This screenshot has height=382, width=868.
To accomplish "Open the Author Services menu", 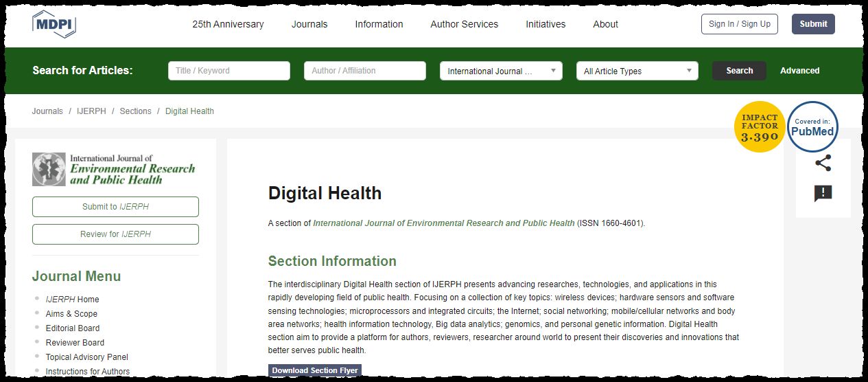I will point(465,24).
